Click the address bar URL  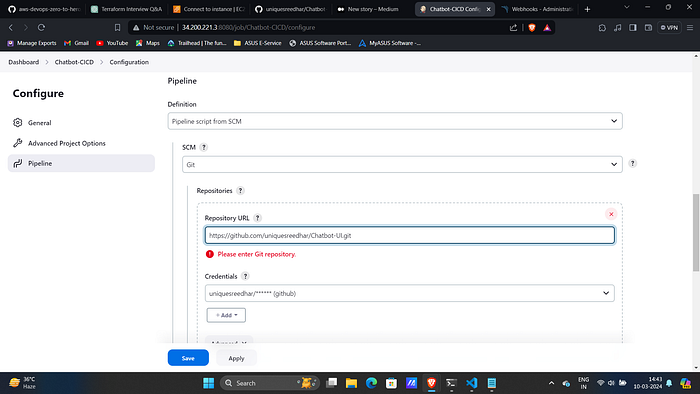click(x=248, y=27)
